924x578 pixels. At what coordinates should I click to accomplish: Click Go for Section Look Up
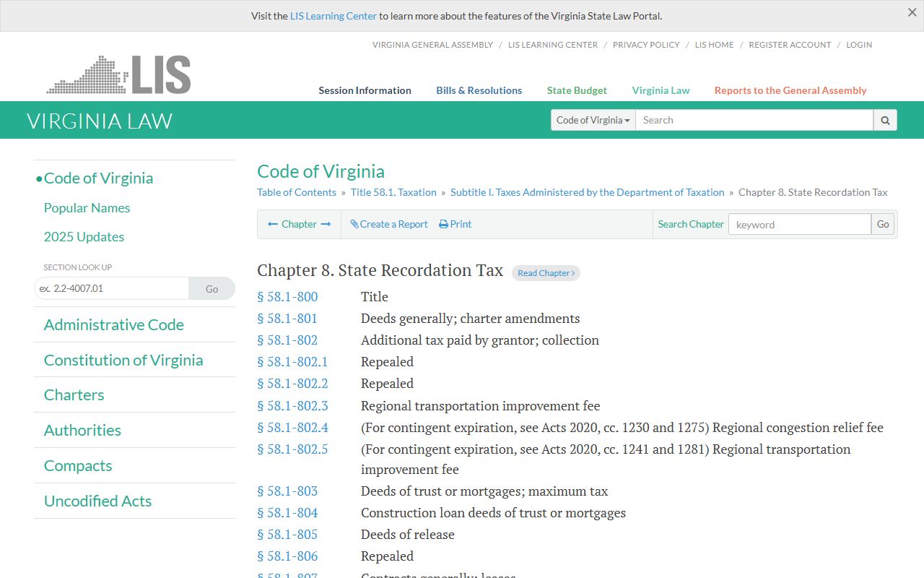pyautogui.click(x=212, y=288)
